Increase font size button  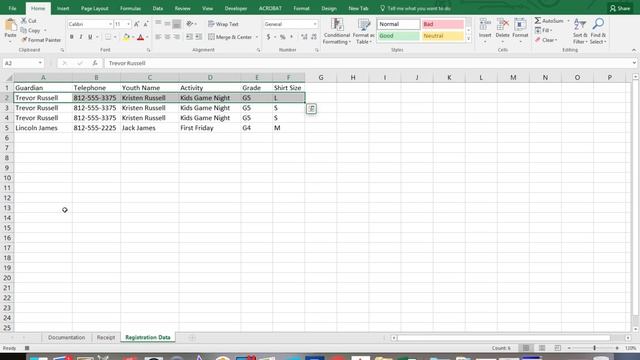[x=137, y=24]
